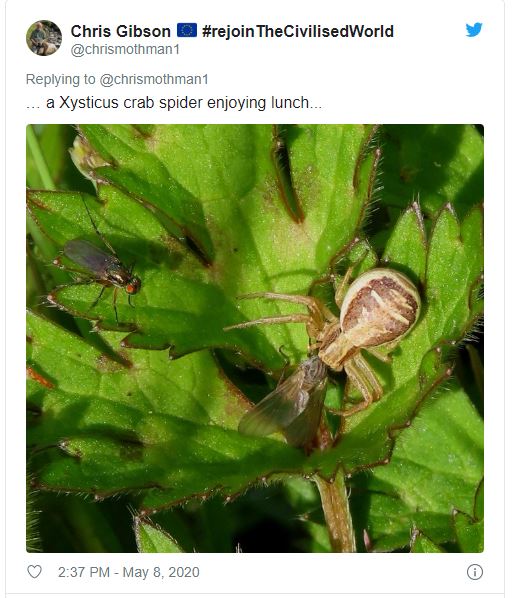Click the pale leaf stalk at photo bottom
The image size is (514, 598).
pos(336,511)
